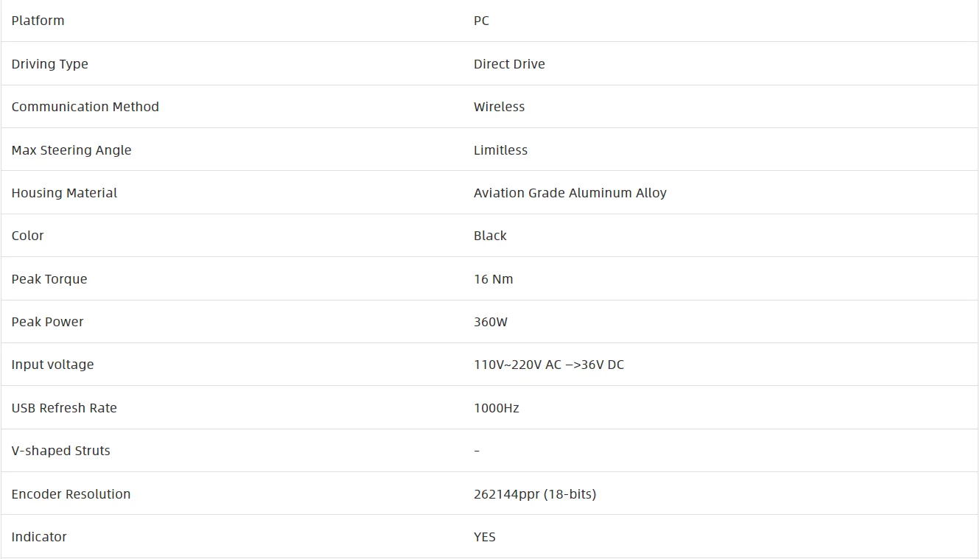Select the YES value for Indicator

484,537
